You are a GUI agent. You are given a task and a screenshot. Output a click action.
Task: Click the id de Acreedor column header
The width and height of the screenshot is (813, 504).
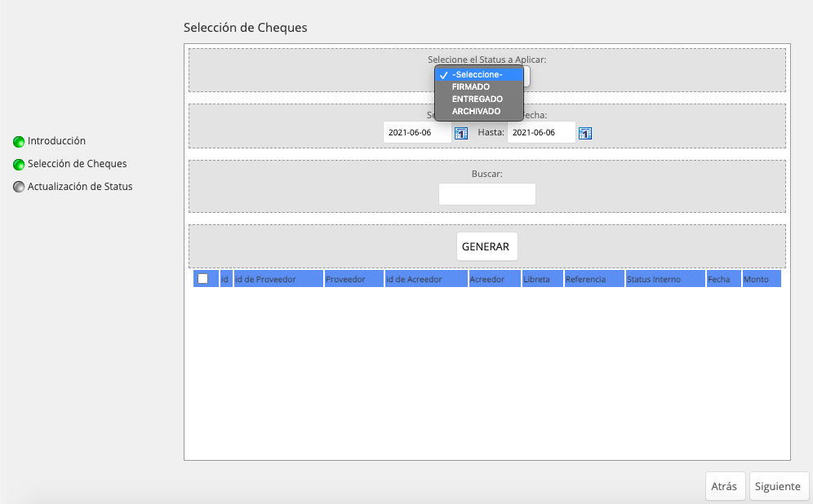(x=426, y=279)
